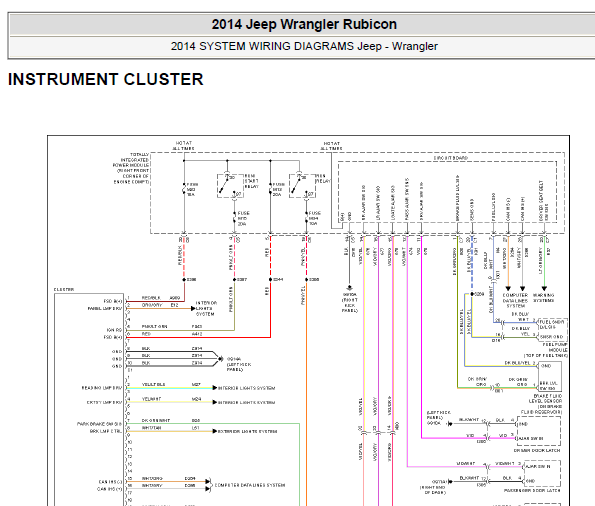
Task: Click "WHT/TAN" wire label
Action: coord(151,427)
